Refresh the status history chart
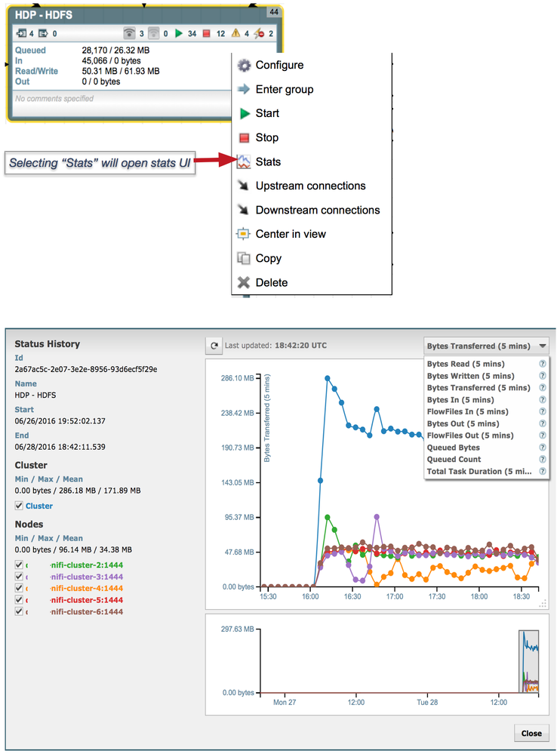This screenshot has height=754, width=560. 214,345
